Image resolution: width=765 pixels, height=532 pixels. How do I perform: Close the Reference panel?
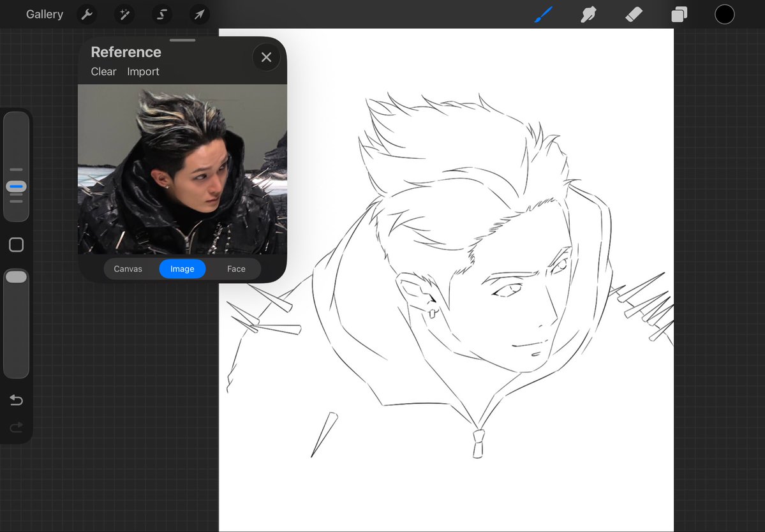(266, 57)
